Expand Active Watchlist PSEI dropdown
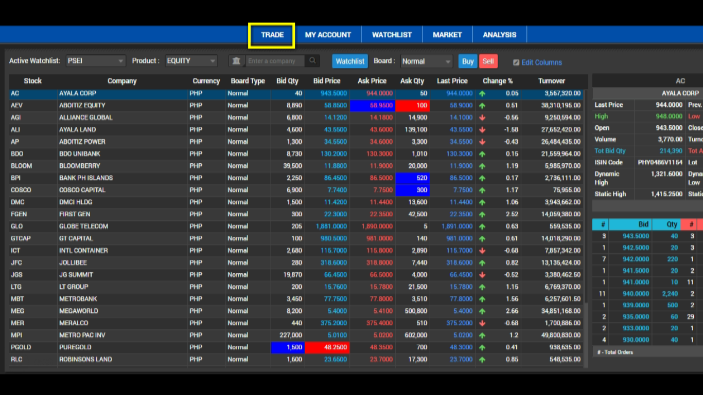703x395 pixels. click(x=95, y=61)
